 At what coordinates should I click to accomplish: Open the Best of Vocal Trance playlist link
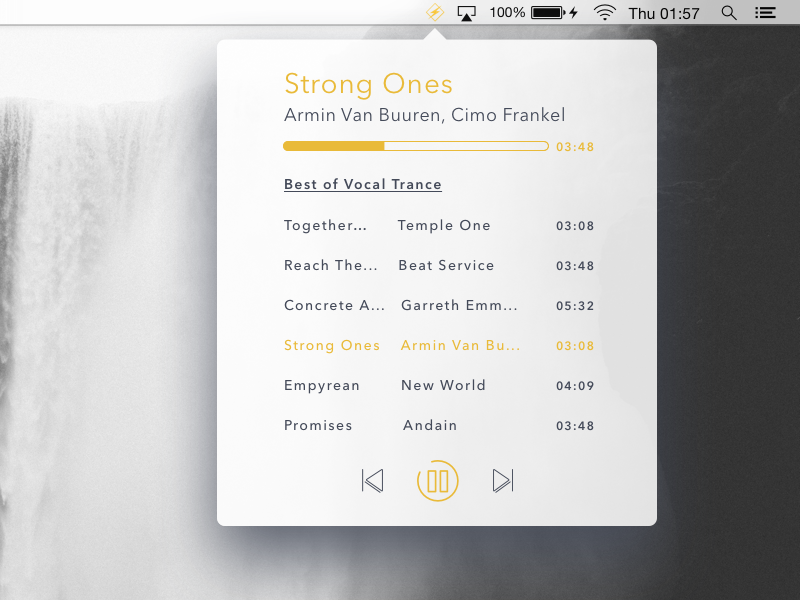click(x=362, y=184)
